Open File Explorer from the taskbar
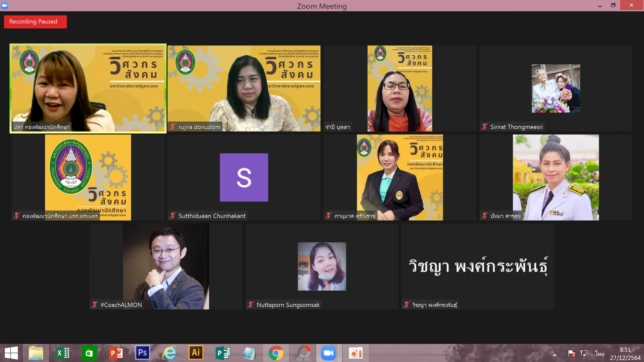 coord(36,353)
